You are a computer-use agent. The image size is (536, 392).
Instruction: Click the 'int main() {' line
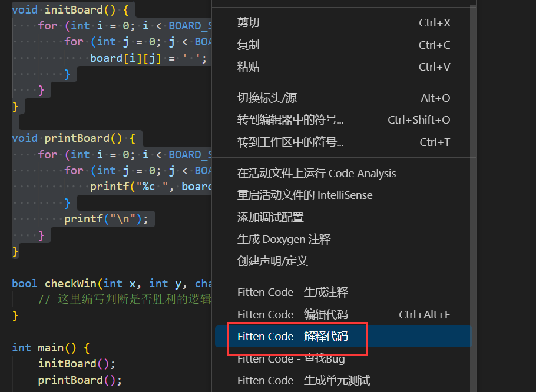51,348
